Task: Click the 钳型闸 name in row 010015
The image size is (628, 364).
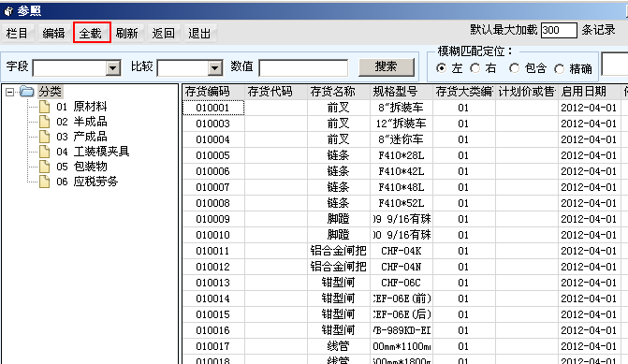Action: pyautogui.click(x=339, y=314)
